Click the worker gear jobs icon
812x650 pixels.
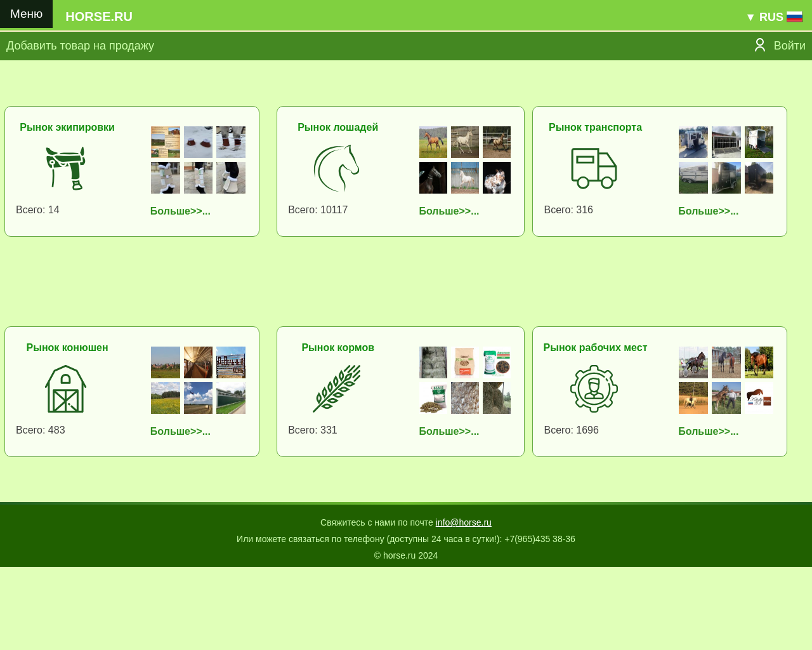tap(594, 388)
